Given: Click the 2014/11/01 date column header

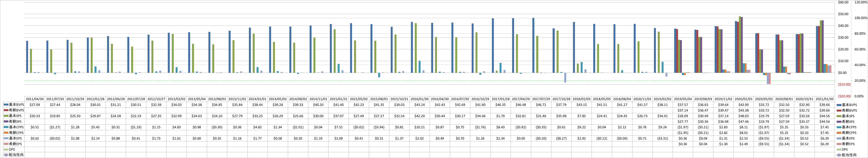Looking at the screenshot, I should (318, 99).
